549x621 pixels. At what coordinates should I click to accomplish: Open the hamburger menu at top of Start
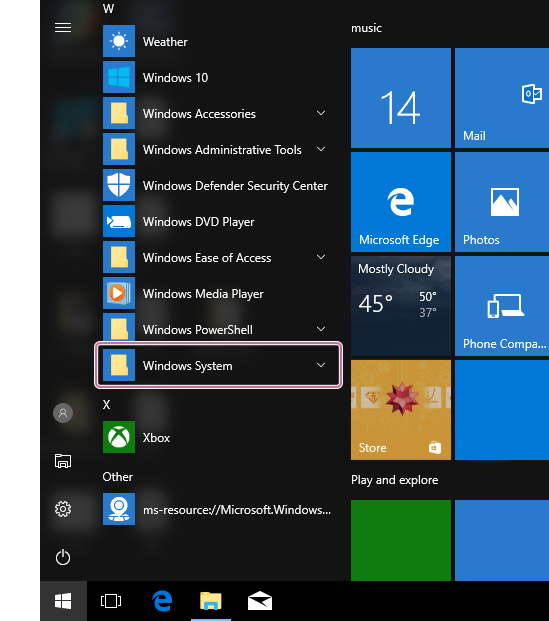coord(63,27)
